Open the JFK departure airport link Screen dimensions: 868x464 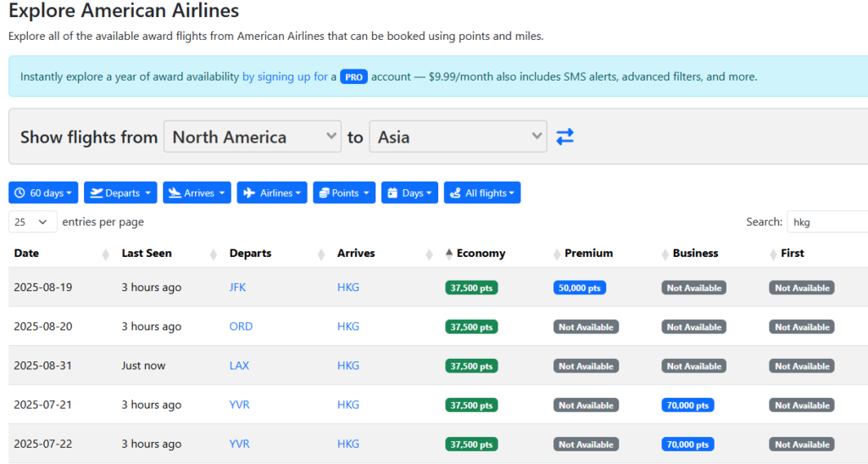tap(237, 288)
